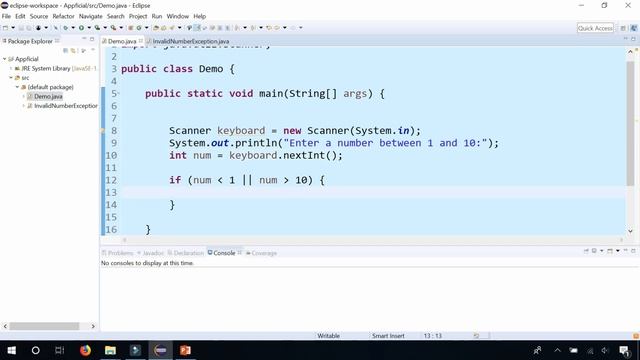
Task: Open File Explorer from the taskbar
Action: tap(110, 350)
